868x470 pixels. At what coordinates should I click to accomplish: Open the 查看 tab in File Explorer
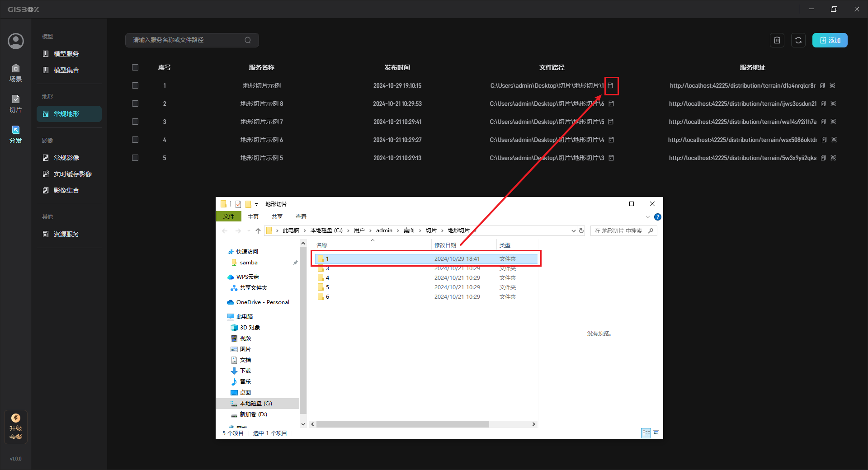[301, 217]
